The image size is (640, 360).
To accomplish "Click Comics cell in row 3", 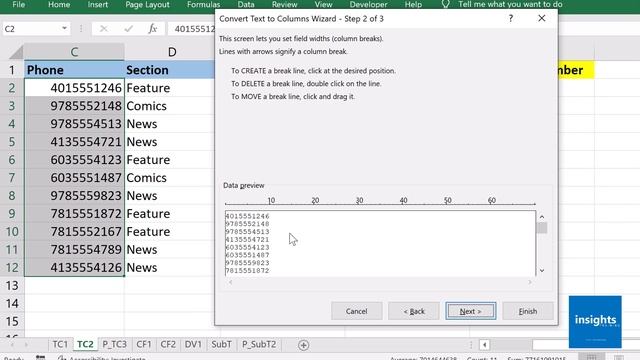I will pyautogui.click(x=169, y=106).
